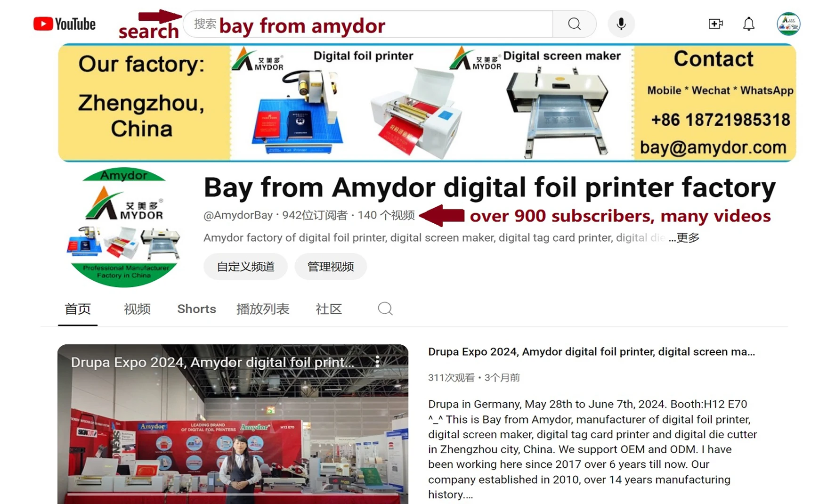Switch to the 视频 tab

[x=137, y=309]
